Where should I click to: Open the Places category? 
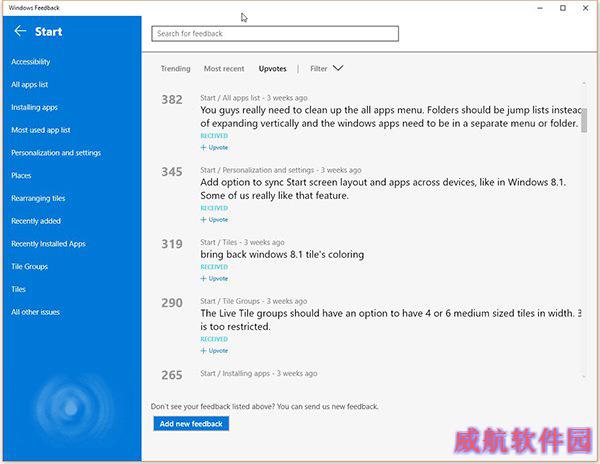pos(21,176)
